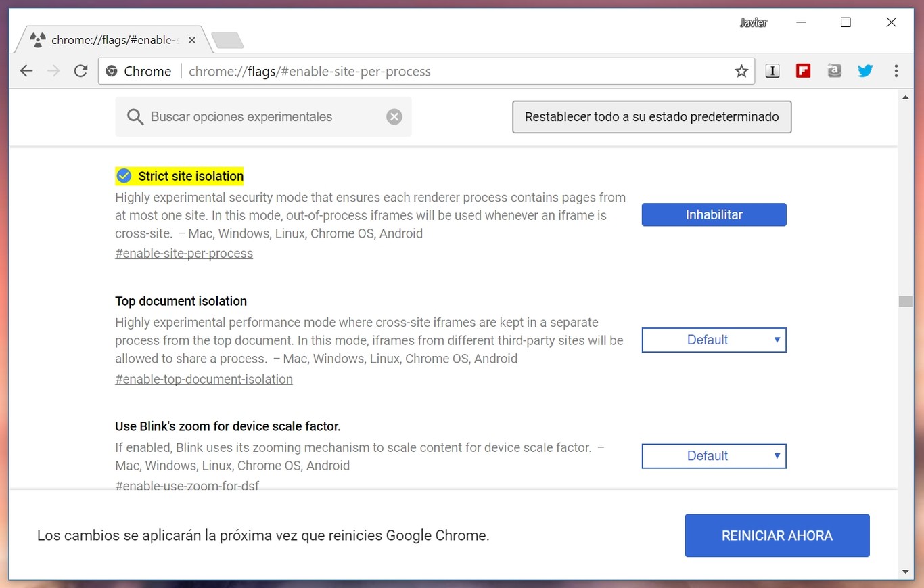Click Restablecer todo a su estado predeterminado
Image resolution: width=924 pixels, height=588 pixels.
coord(651,117)
